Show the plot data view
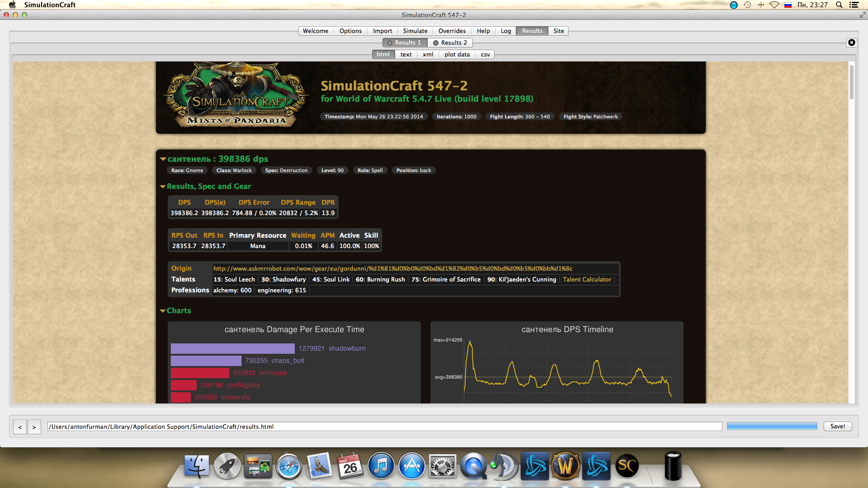This screenshot has height=488, width=868. (457, 54)
